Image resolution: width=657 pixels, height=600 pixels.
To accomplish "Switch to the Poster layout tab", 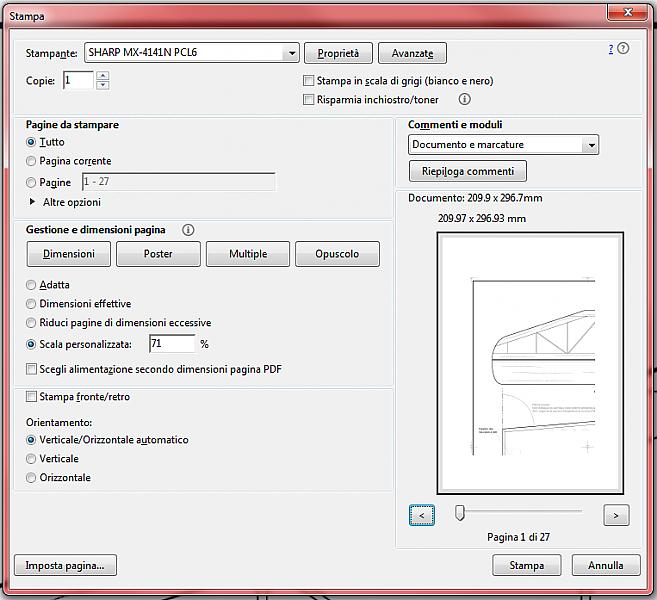I will [158, 254].
